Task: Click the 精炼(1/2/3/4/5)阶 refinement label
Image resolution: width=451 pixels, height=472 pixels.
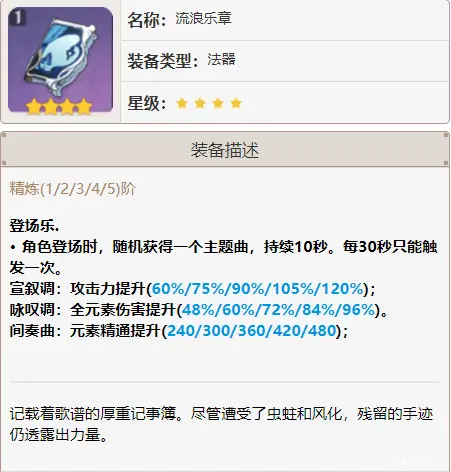Action: coord(73,189)
